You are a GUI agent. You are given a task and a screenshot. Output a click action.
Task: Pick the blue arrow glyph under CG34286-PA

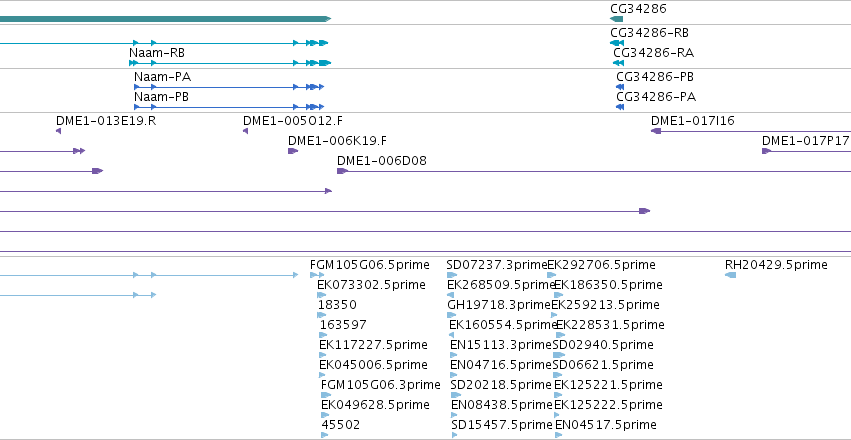[x=620, y=107]
